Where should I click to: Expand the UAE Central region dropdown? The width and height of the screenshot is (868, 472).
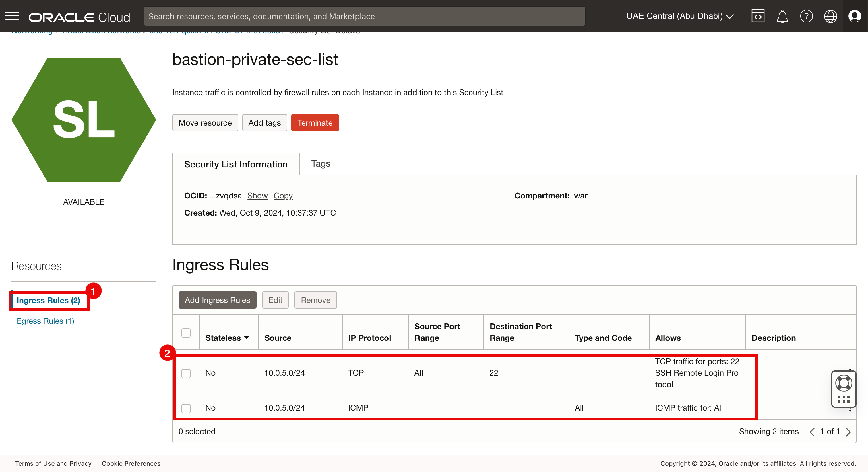(x=680, y=16)
